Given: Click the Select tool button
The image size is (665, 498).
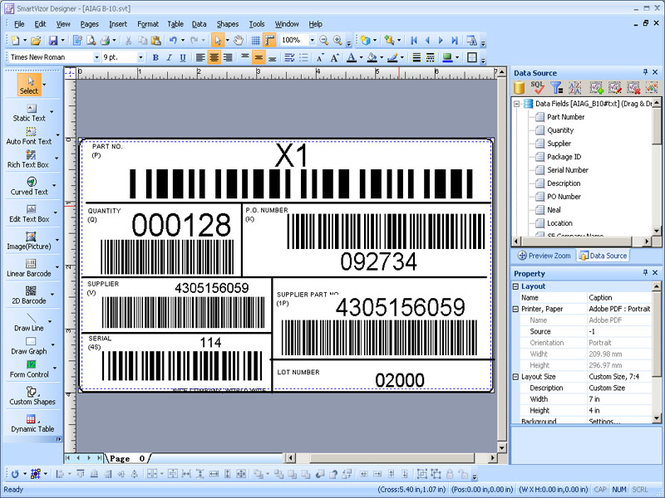Looking at the screenshot, I should click(x=29, y=84).
